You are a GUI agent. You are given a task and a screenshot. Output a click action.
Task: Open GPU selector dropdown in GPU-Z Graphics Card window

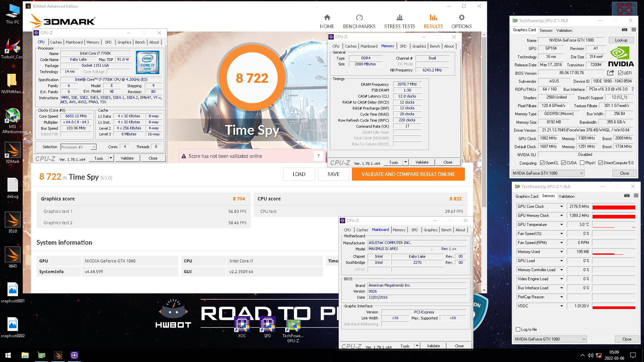pyautogui.click(x=548, y=173)
